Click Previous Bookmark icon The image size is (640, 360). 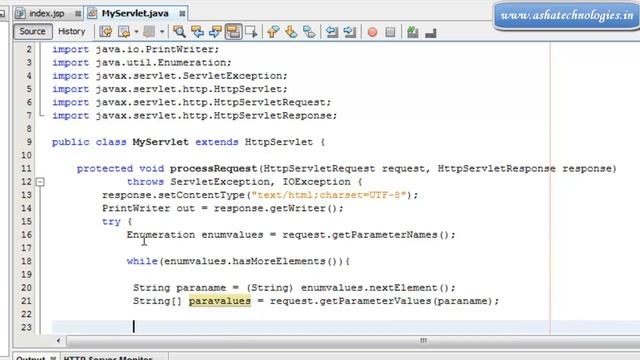[273, 32]
